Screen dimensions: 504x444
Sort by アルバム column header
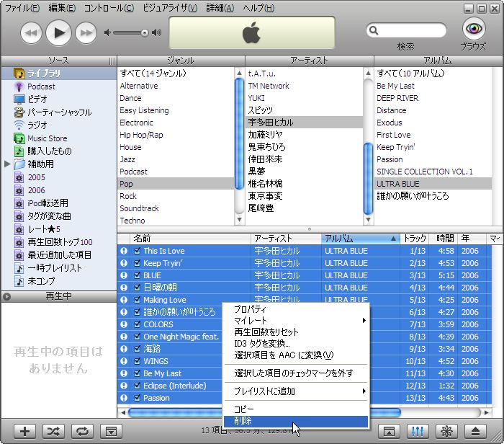coord(360,239)
